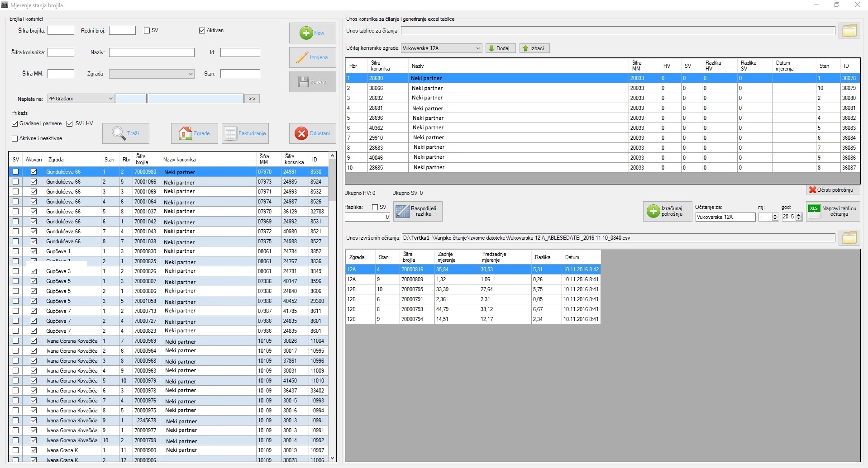Select reading row for brojilo 70000809
868x468 pixels.
(473, 279)
